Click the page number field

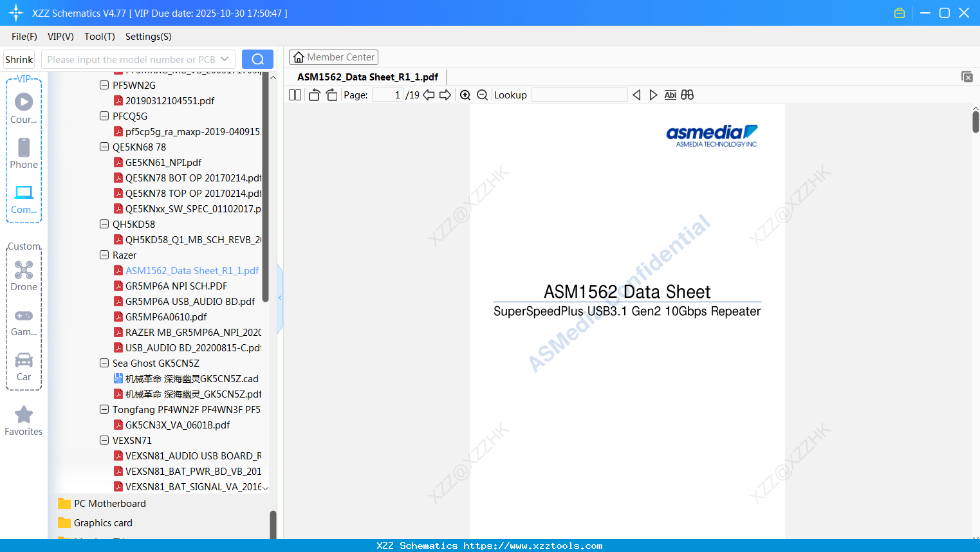(x=388, y=95)
